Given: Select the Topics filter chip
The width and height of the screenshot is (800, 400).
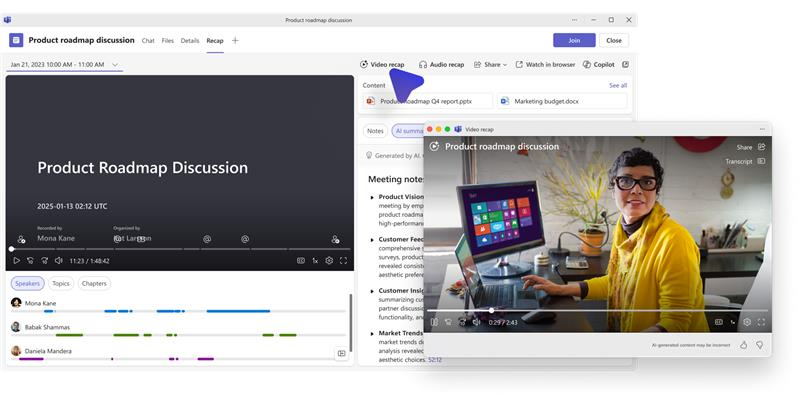Looking at the screenshot, I should point(61,283).
